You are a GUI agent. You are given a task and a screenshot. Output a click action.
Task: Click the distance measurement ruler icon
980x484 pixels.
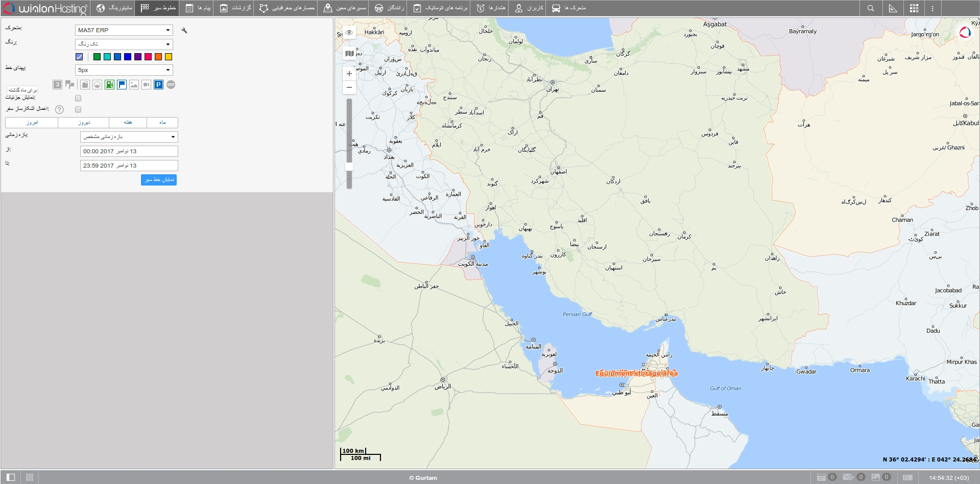pyautogui.click(x=893, y=8)
